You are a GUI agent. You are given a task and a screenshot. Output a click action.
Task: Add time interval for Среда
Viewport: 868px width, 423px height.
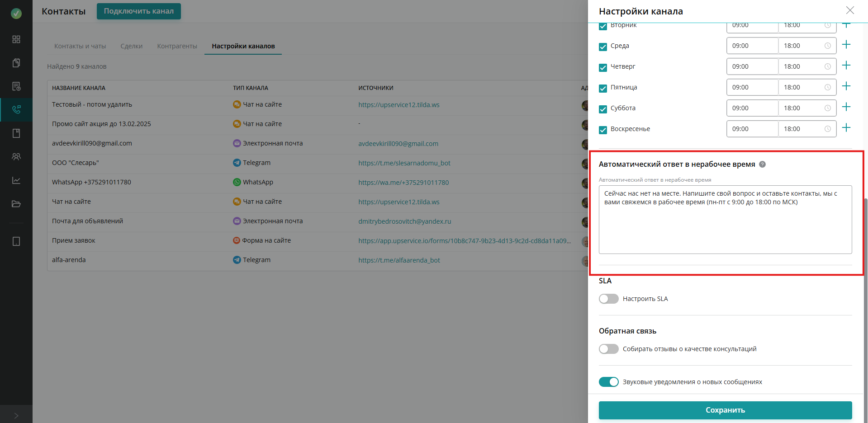pyautogui.click(x=846, y=45)
